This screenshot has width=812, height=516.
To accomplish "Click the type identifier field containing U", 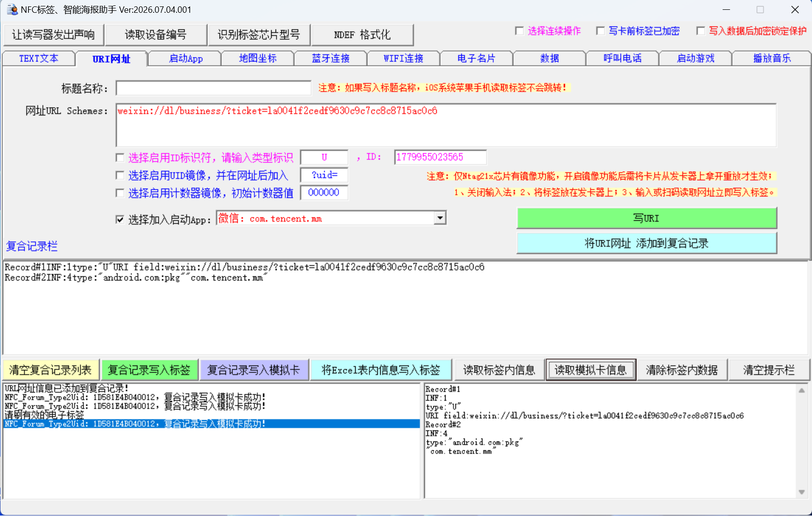I will [x=324, y=157].
